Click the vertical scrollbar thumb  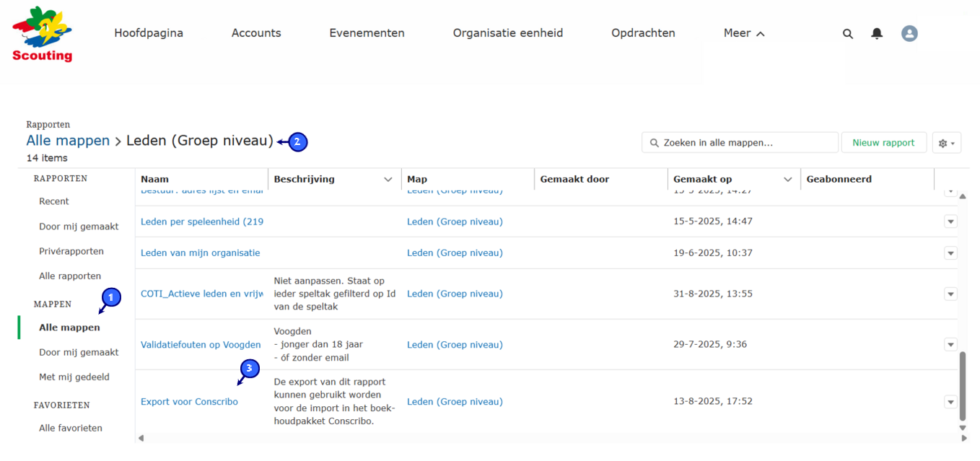[962, 386]
